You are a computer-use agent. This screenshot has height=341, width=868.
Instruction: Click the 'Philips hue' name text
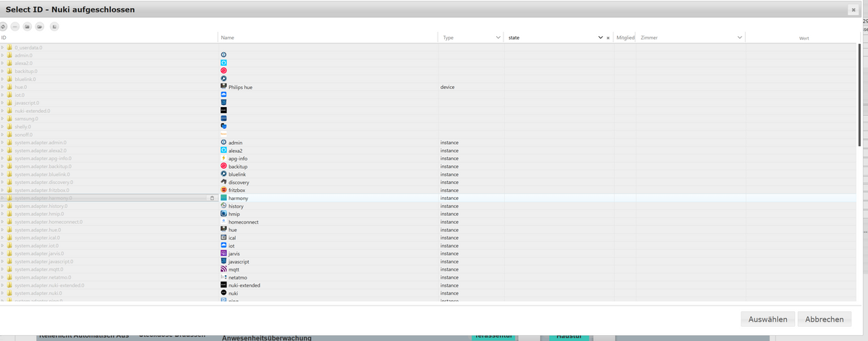click(240, 87)
